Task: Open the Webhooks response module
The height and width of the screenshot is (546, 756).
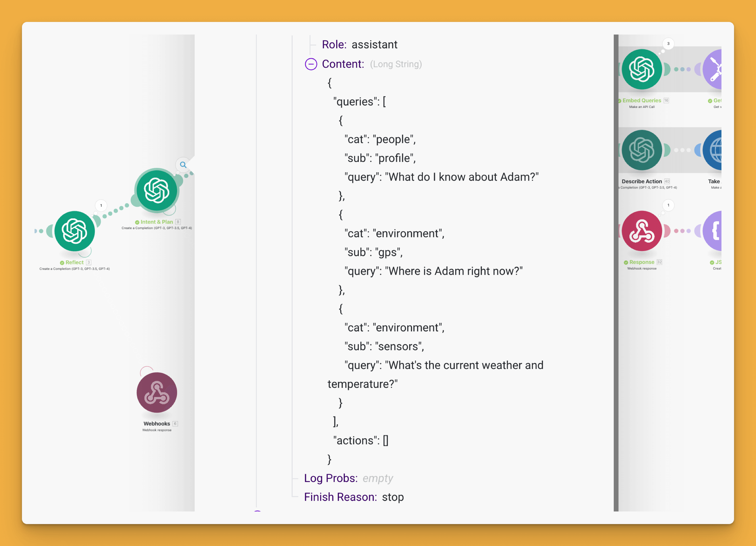Action: (x=157, y=393)
